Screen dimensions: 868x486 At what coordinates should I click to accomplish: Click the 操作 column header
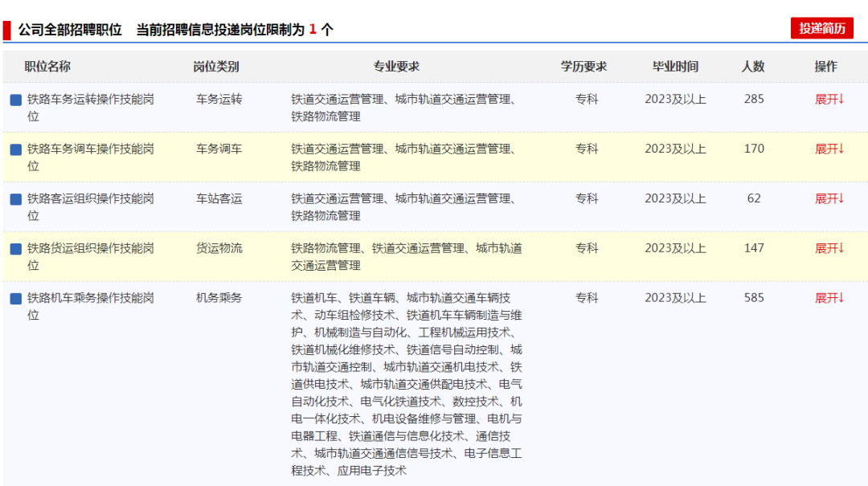point(825,67)
